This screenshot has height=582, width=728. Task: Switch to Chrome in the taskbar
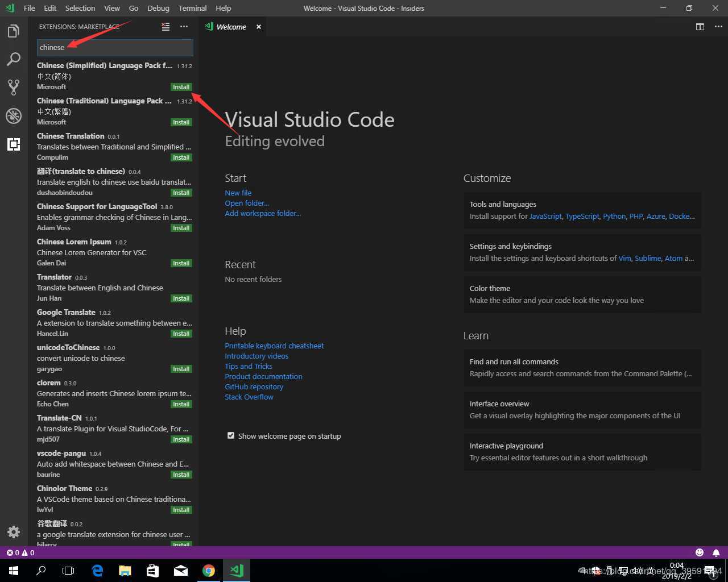click(x=209, y=571)
